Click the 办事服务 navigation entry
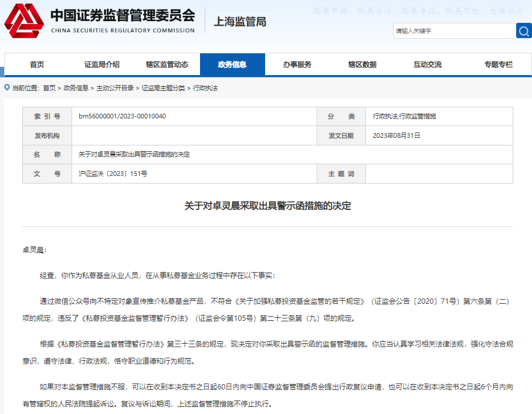The image size is (532, 414). [298, 65]
